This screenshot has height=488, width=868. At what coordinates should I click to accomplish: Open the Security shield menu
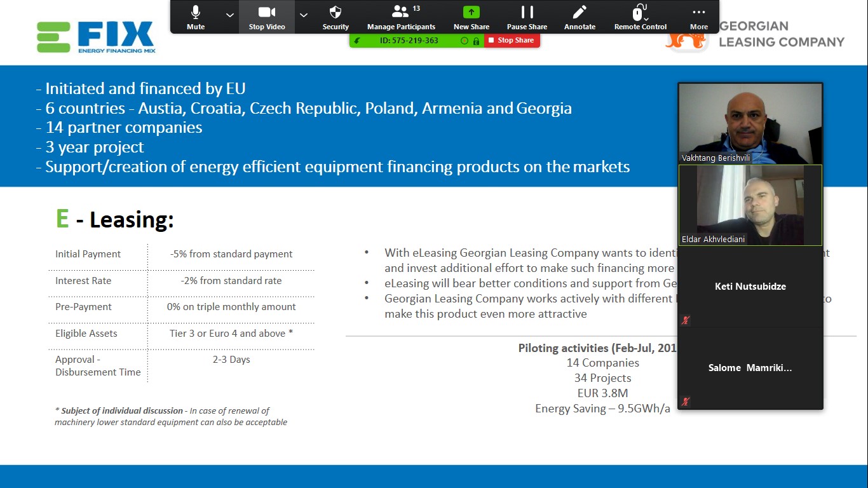(x=336, y=17)
